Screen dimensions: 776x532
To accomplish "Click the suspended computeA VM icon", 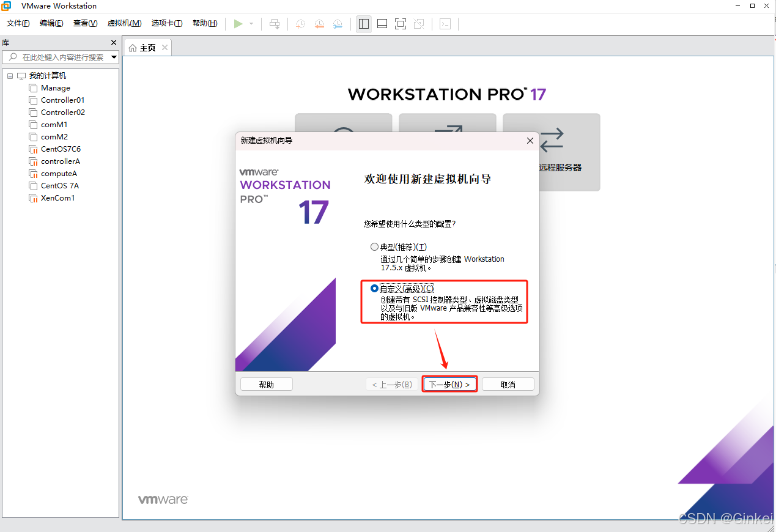I will tap(33, 174).
